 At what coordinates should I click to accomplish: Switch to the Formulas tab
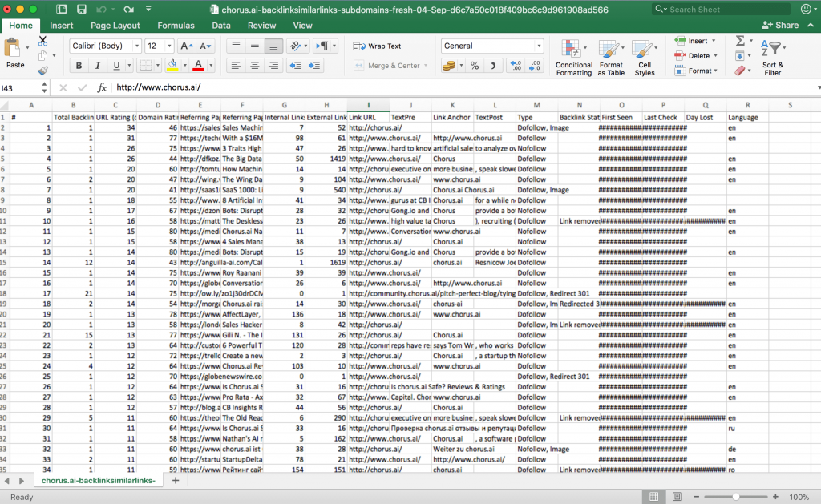[176, 26]
